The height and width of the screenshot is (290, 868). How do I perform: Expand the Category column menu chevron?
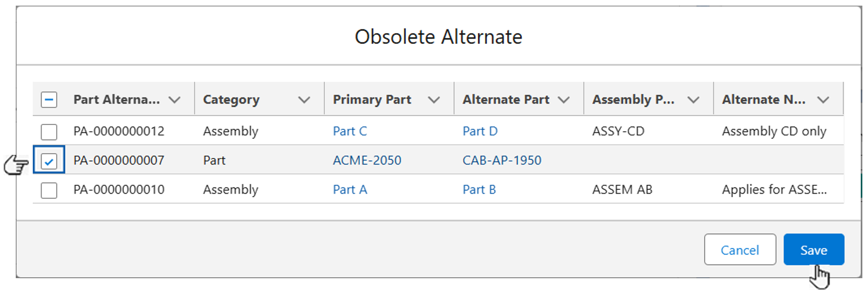304,100
